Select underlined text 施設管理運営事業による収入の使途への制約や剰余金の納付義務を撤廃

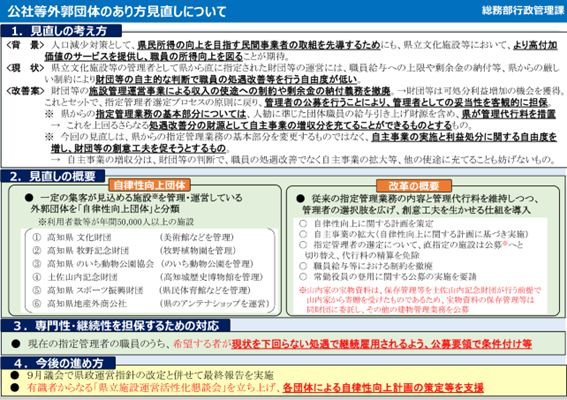pyautogui.click(x=240, y=90)
